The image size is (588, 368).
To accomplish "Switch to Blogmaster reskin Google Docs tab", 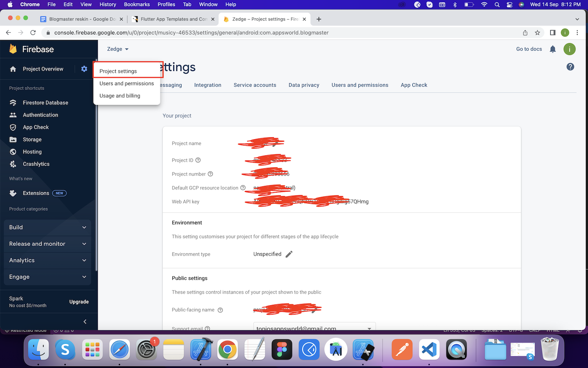I will [x=82, y=19].
